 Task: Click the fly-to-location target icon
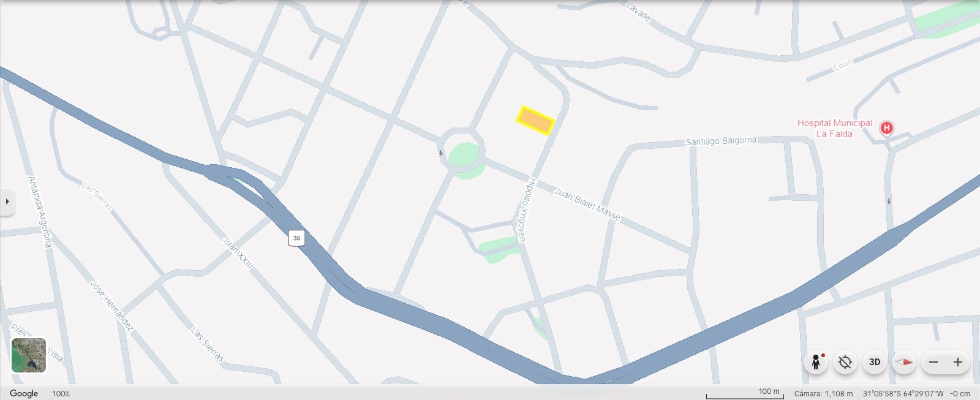pos(845,362)
